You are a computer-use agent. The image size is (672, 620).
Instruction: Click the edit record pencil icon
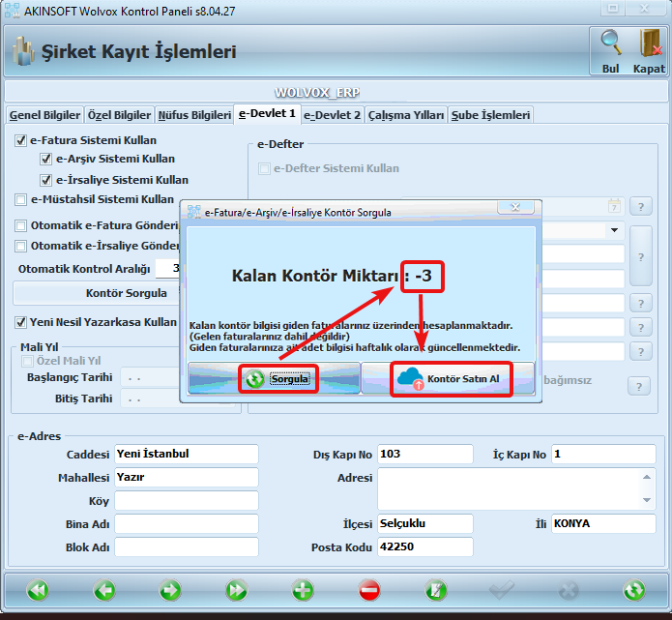point(435,589)
